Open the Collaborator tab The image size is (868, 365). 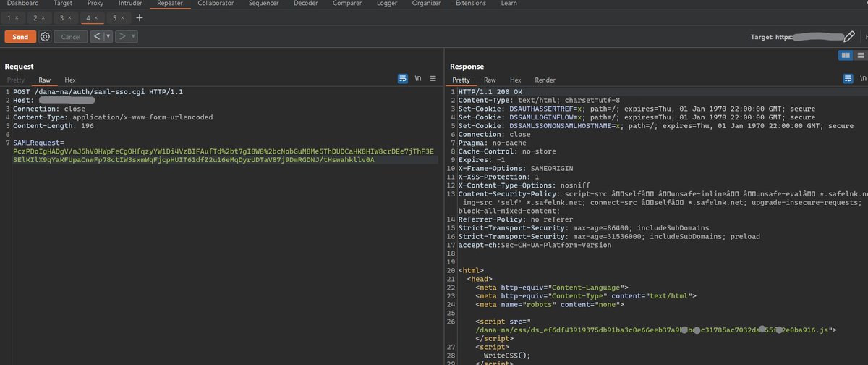216,4
